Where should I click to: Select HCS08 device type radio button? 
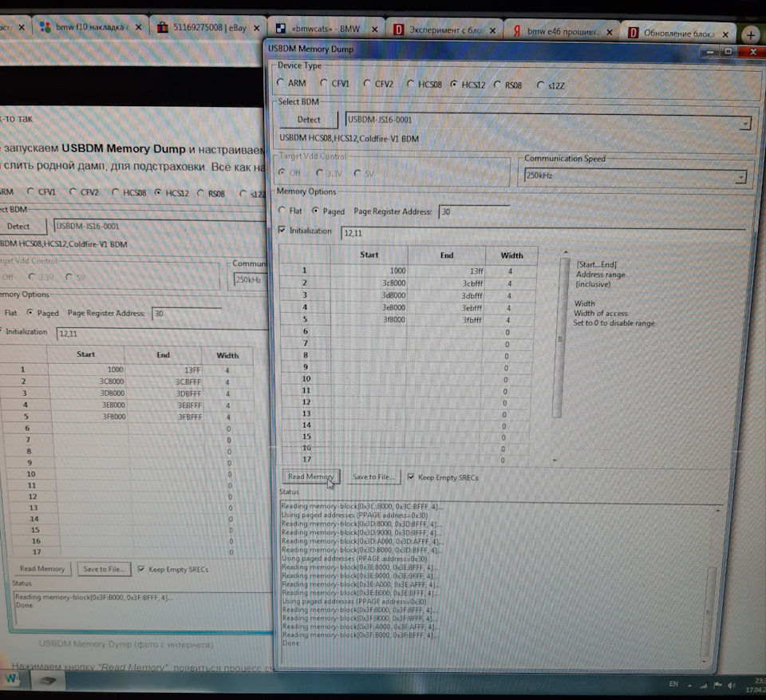pyautogui.click(x=410, y=84)
